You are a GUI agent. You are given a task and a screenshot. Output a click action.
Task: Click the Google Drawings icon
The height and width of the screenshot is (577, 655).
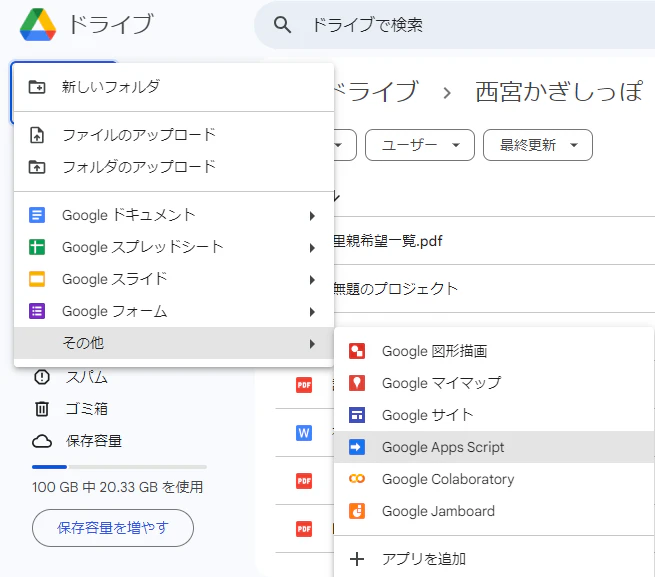[357, 351]
